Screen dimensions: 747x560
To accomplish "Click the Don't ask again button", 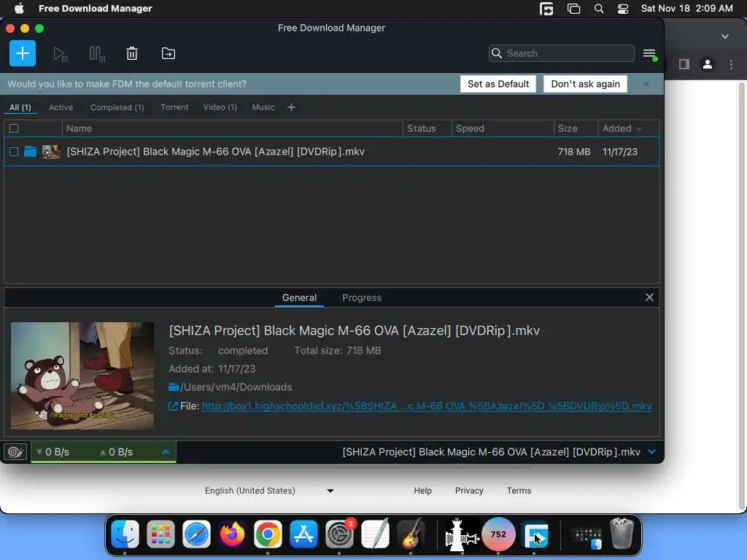I will click(585, 84).
